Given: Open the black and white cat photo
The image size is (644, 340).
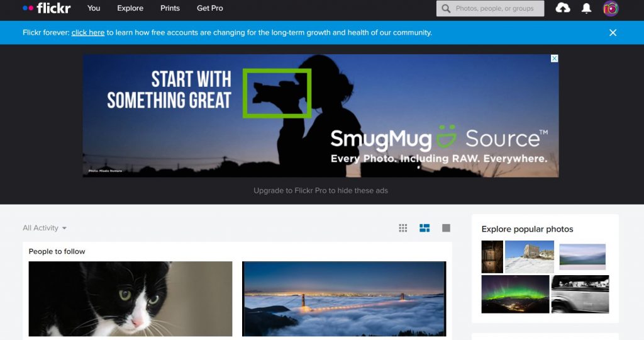Looking at the screenshot, I should click(130, 299).
